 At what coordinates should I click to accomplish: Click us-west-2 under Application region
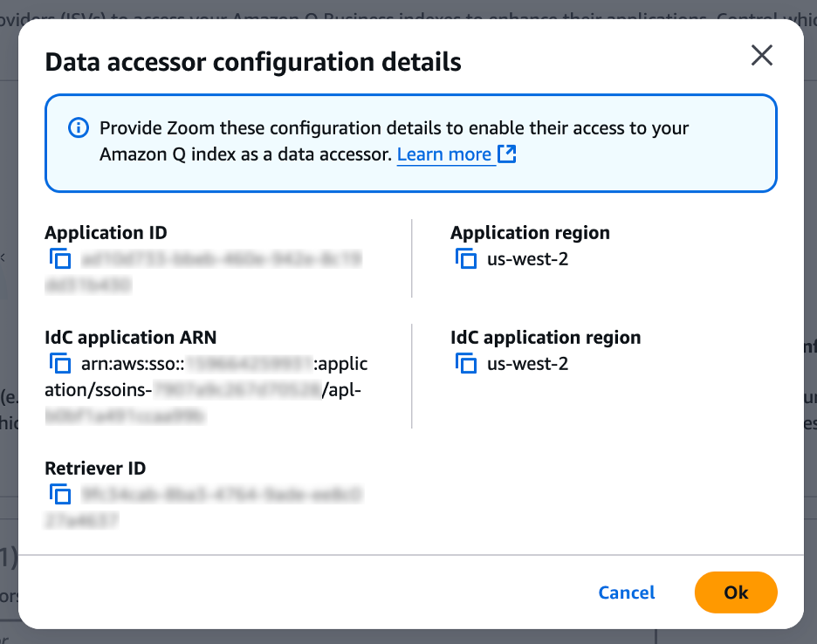[527, 259]
